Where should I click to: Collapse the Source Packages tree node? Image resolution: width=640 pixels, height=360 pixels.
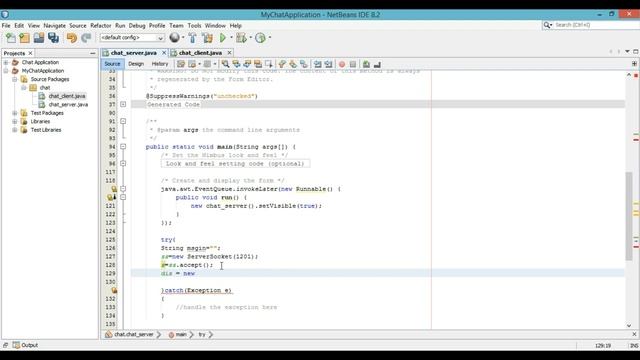(15, 79)
